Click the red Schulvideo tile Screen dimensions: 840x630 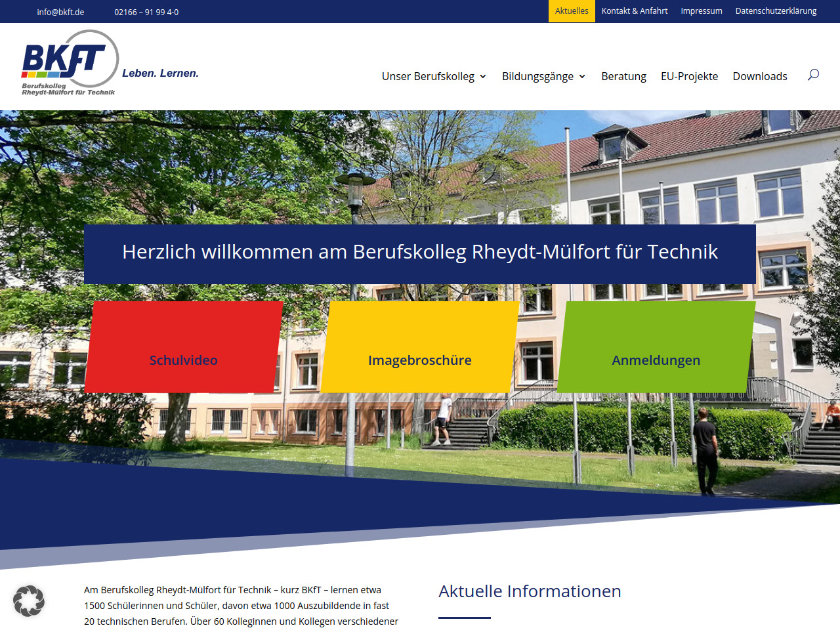(x=184, y=360)
